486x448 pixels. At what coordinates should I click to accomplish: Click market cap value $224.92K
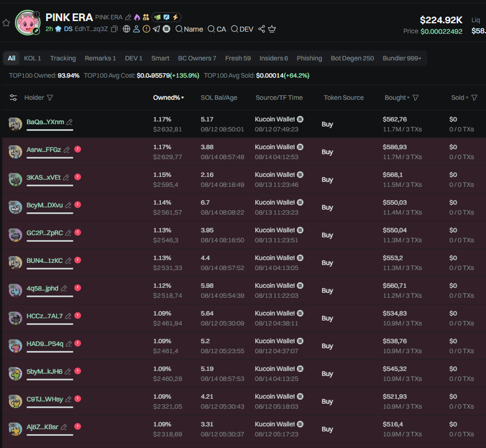pos(441,20)
